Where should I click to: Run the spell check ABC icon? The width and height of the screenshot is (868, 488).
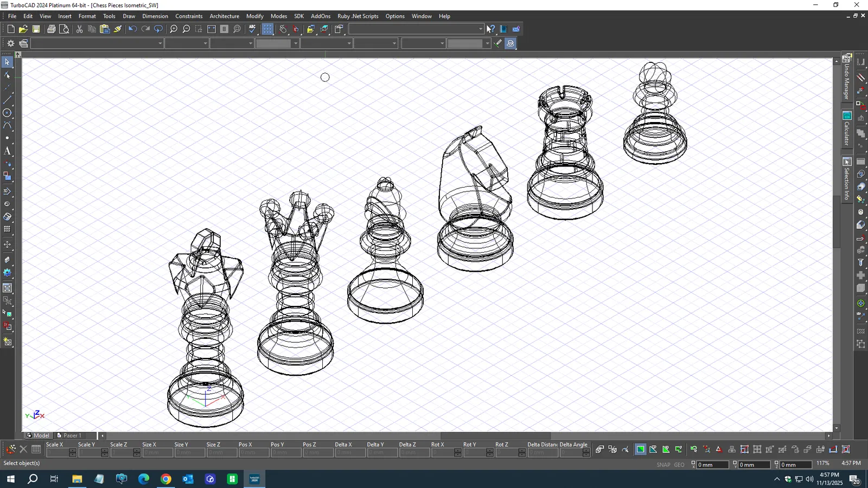click(252, 29)
